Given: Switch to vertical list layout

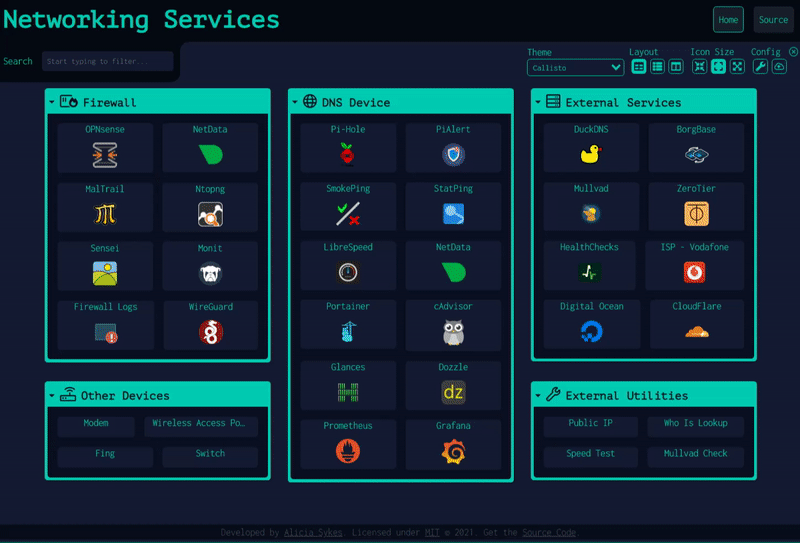Looking at the screenshot, I should 657,67.
